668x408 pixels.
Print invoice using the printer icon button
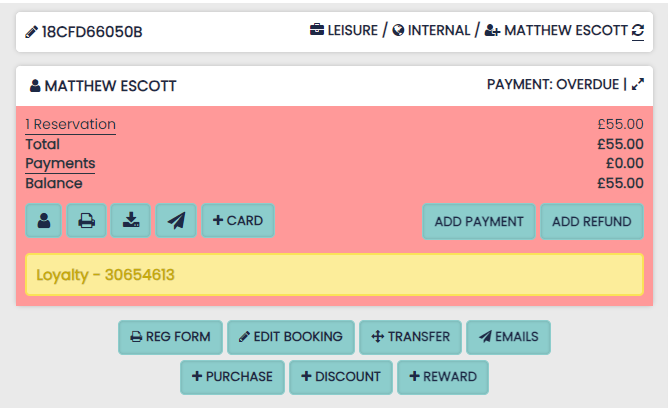(x=86, y=221)
